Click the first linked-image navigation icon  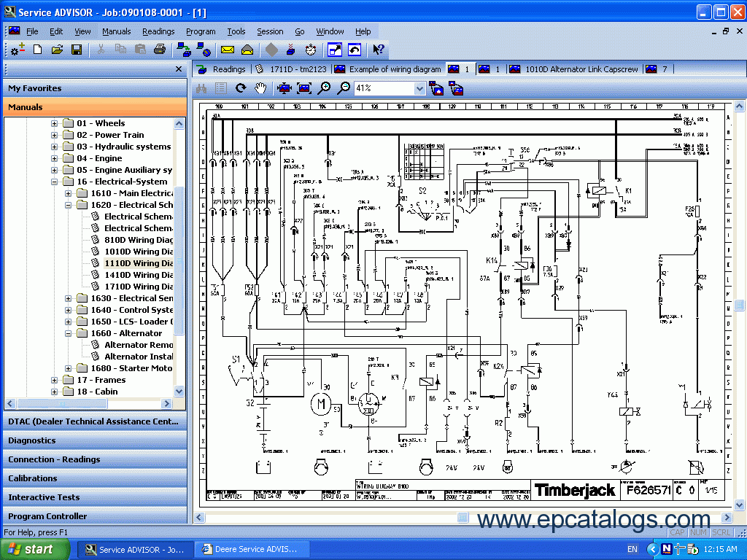[436, 88]
